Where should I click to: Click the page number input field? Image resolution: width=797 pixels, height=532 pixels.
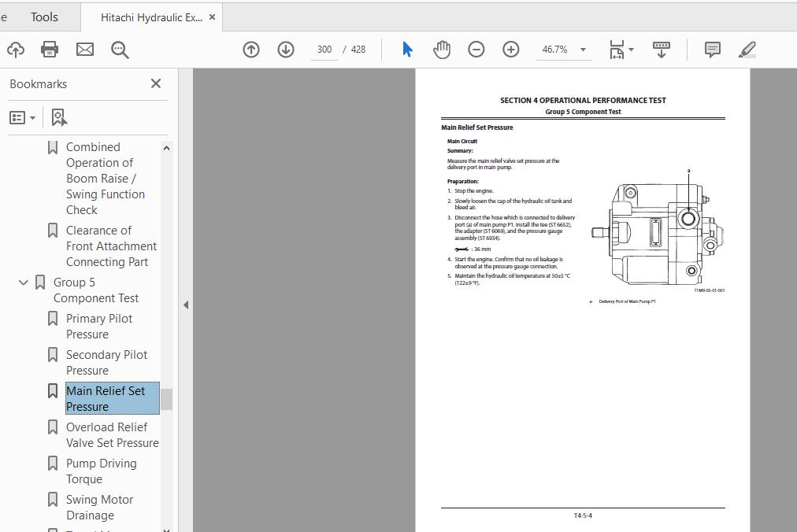coord(324,50)
